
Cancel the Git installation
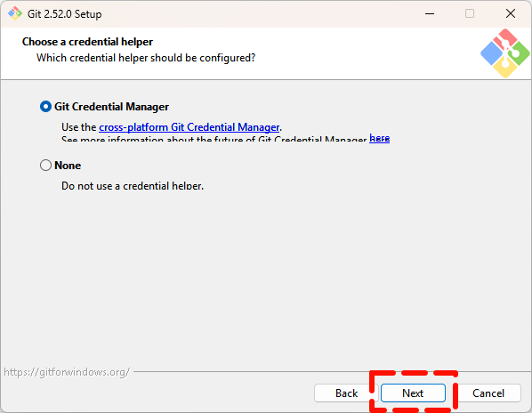point(488,393)
